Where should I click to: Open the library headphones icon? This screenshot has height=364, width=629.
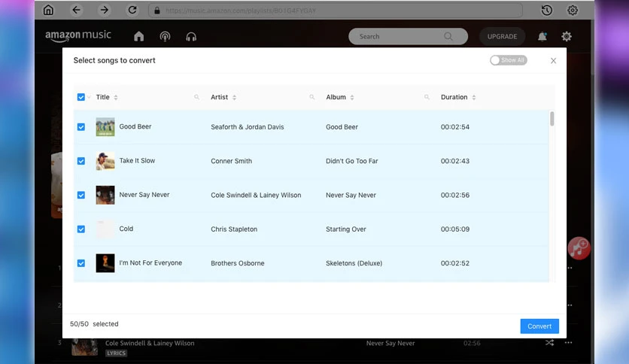pos(191,37)
